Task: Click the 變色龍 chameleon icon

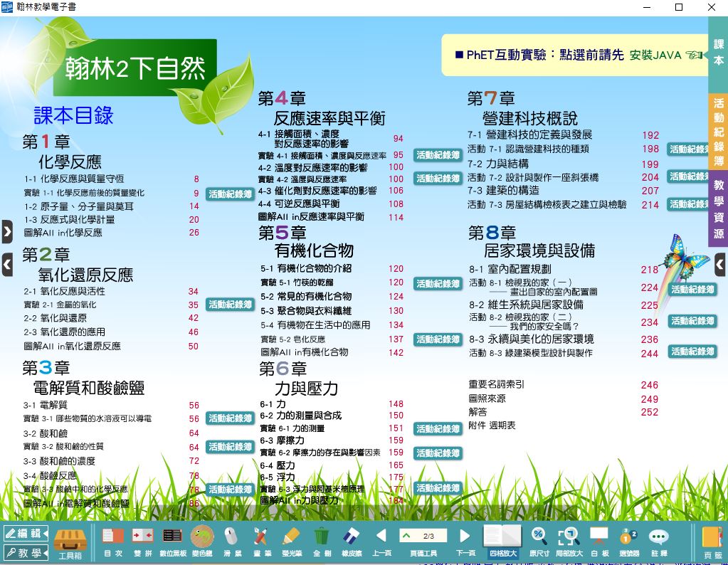Action: click(202, 541)
